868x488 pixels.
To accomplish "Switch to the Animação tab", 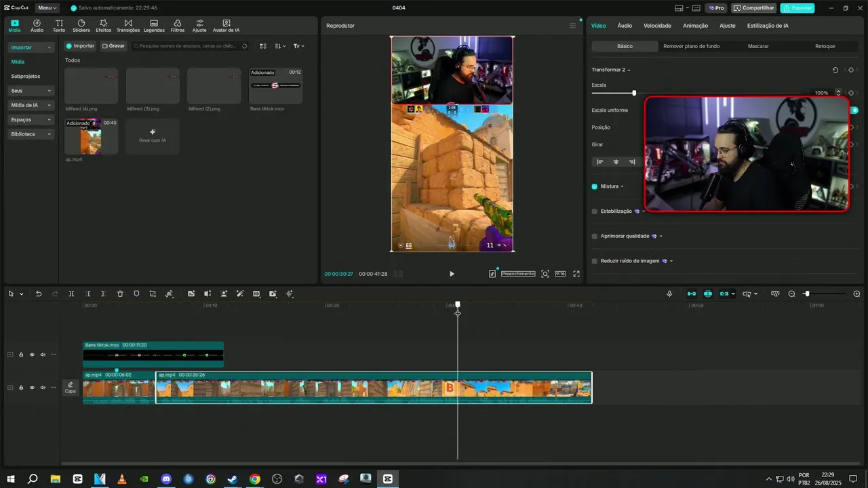I will pos(695,26).
